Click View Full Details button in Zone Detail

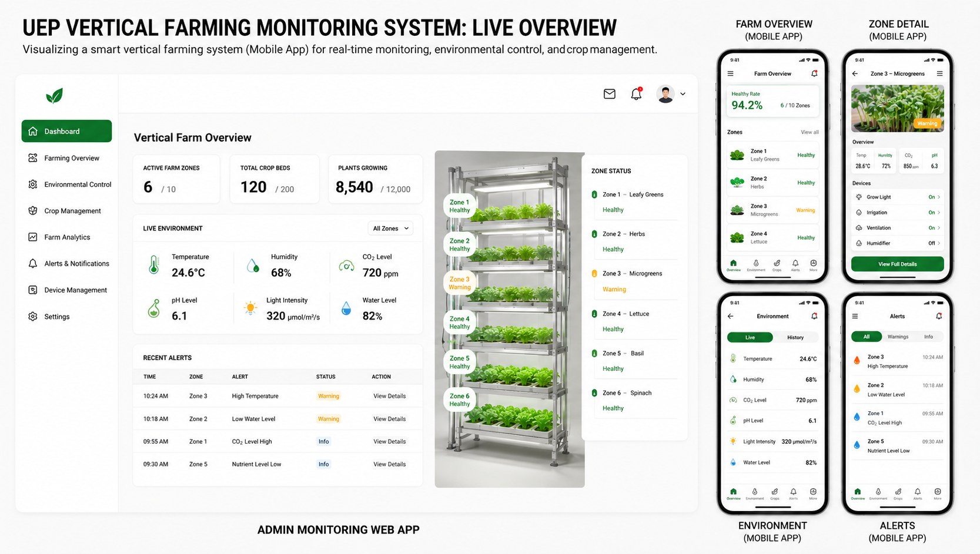(898, 264)
